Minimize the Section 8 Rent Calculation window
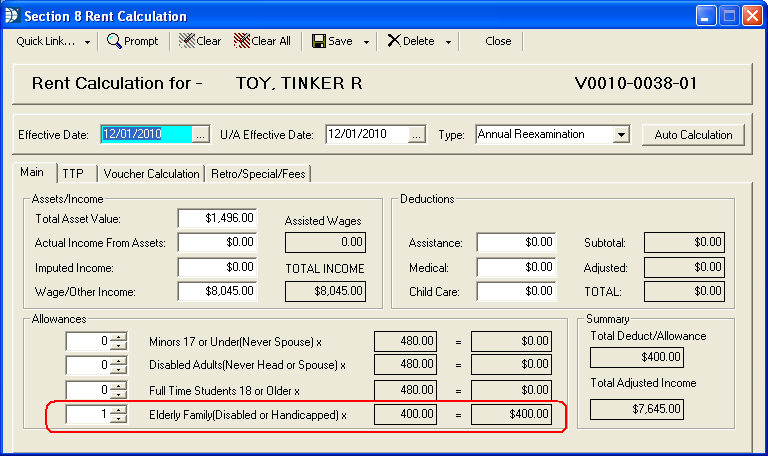The image size is (768, 456). 706,16
